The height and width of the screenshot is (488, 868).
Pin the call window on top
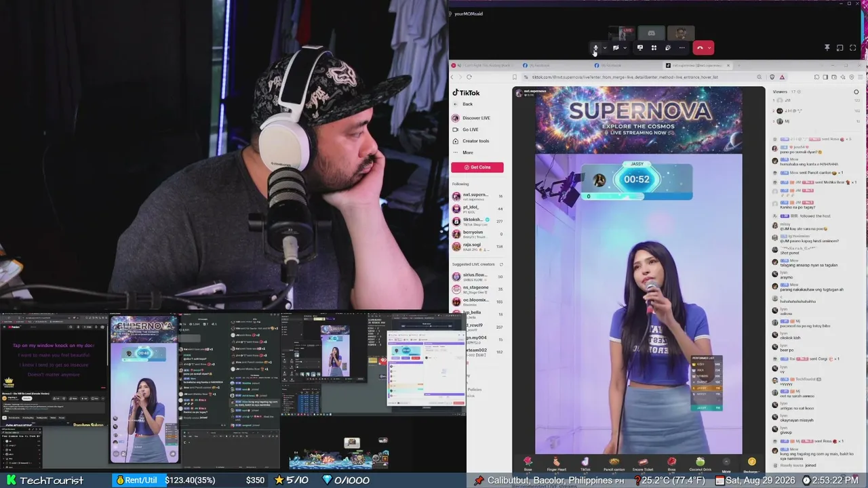(x=827, y=48)
